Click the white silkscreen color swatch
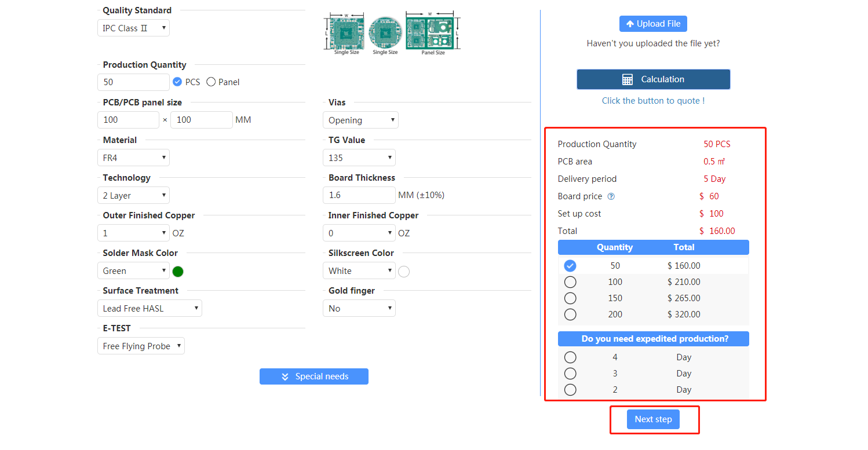This screenshot has width=868, height=450. coord(404,271)
